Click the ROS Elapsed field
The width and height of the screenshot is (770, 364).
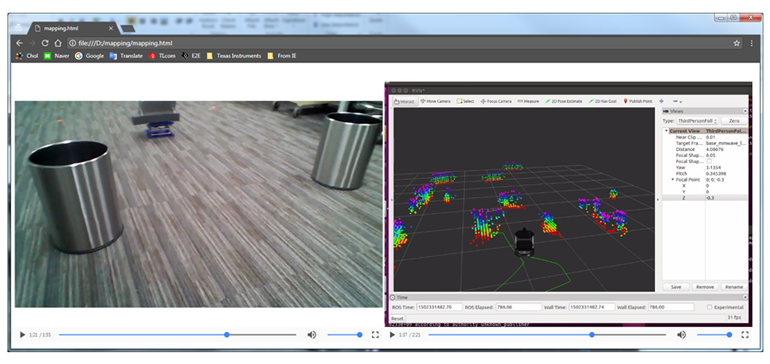click(x=519, y=307)
